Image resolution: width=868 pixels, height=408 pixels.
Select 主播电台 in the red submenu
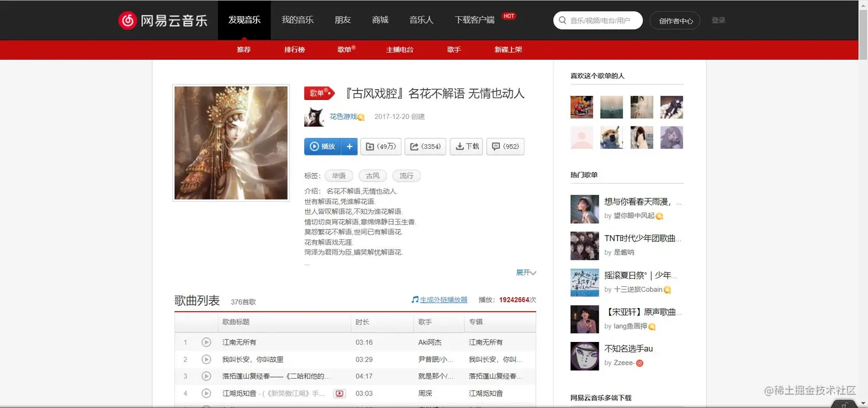(x=400, y=49)
